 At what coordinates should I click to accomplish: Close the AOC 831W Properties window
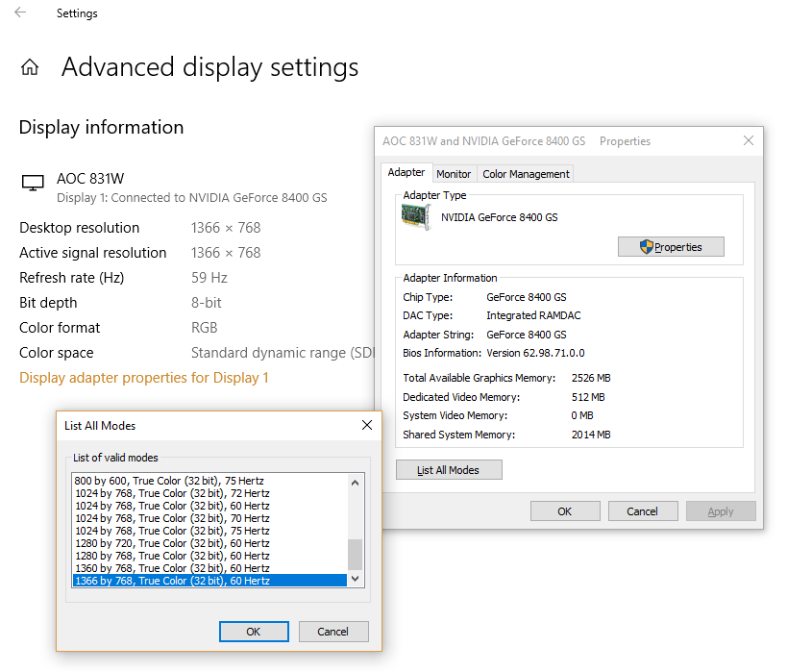tap(749, 141)
